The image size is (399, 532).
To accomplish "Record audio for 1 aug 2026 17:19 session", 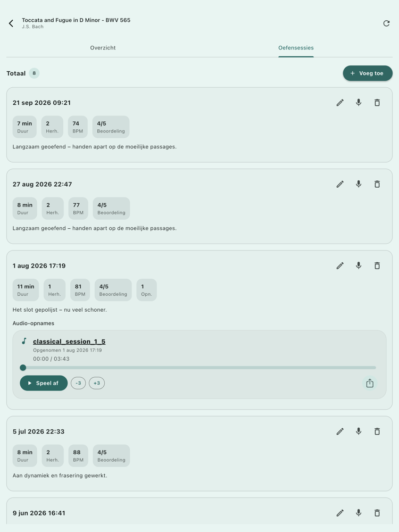I will tap(359, 265).
